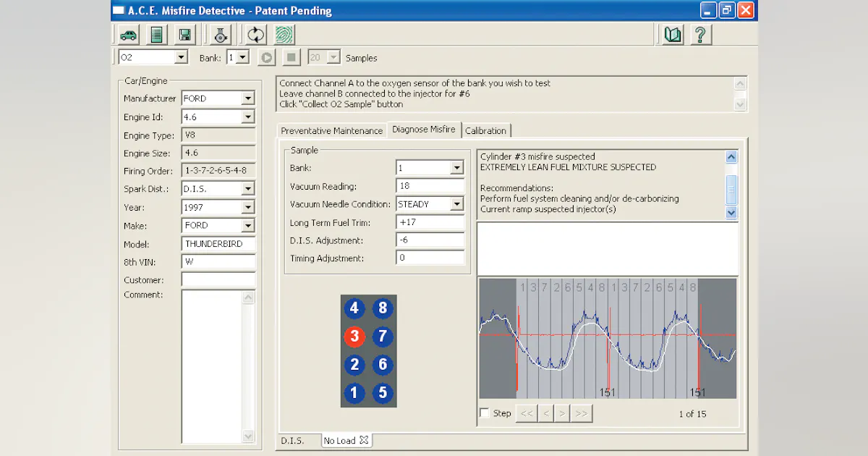Select cylinder 8 in the engine diagram
The height and width of the screenshot is (456, 868).
pos(383,309)
